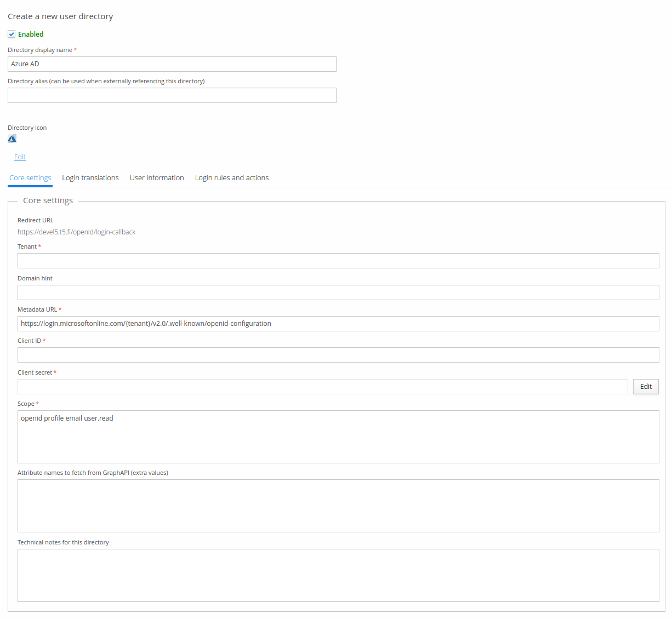Click inside the Metadata URL field
672x620 pixels.
(338, 324)
